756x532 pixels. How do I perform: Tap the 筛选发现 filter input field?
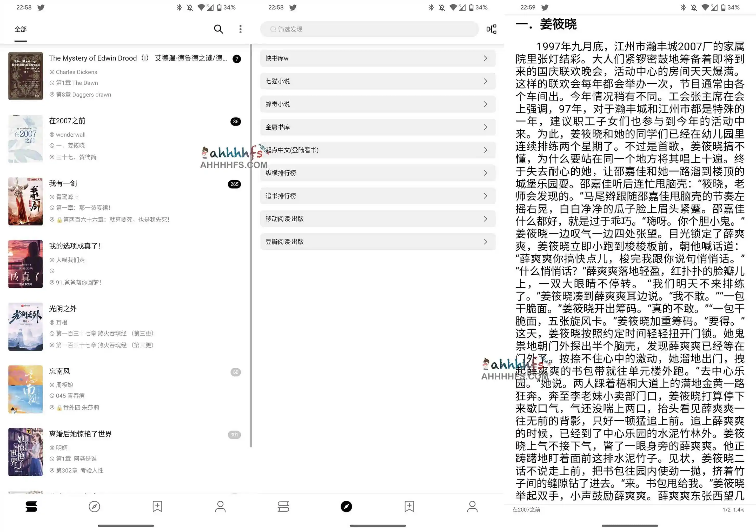[x=369, y=29]
